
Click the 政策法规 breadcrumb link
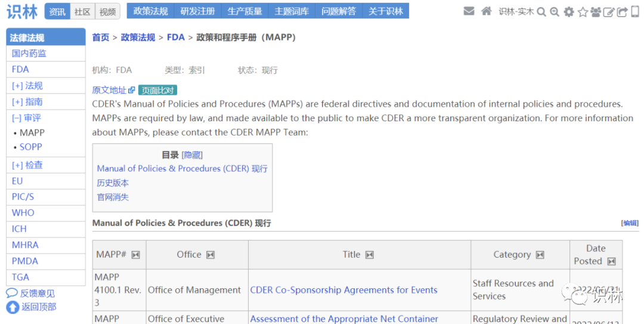(x=138, y=38)
